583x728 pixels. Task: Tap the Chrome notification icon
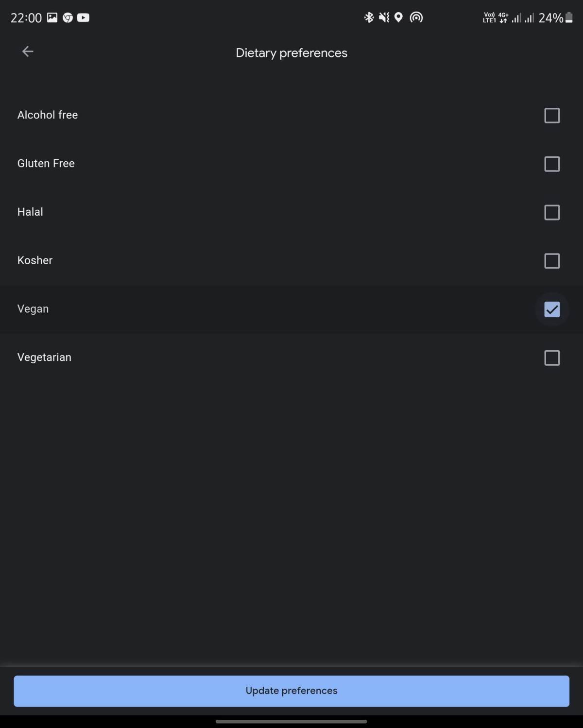[x=68, y=18]
